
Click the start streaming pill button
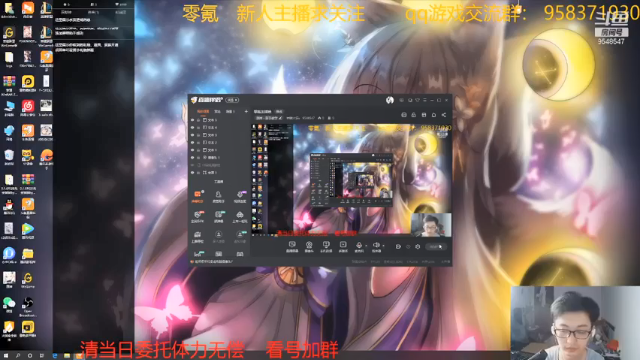click(435, 247)
